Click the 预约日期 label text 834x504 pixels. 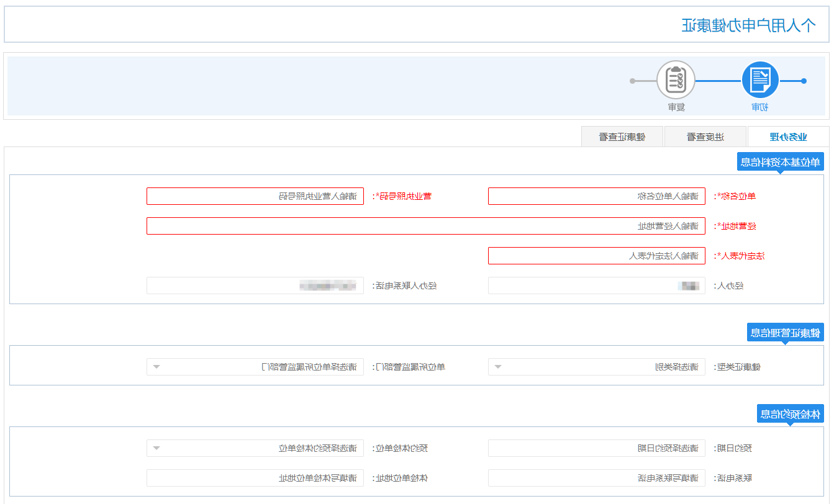click(x=733, y=449)
